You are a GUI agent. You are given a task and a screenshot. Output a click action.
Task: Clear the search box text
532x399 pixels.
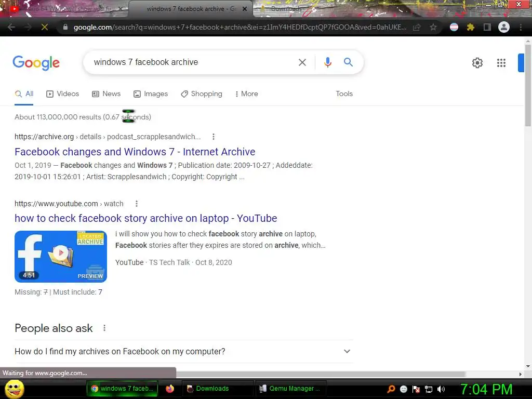point(302,62)
